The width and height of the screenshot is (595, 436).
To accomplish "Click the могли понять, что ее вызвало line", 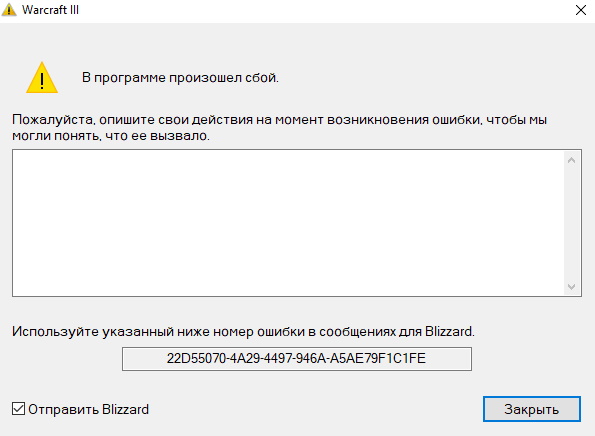I will pyautogui.click(x=111, y=135).
